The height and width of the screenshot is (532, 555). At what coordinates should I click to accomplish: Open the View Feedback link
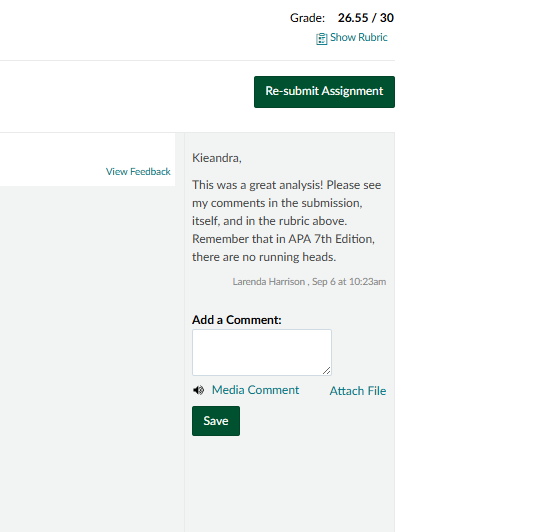point(138,172)
